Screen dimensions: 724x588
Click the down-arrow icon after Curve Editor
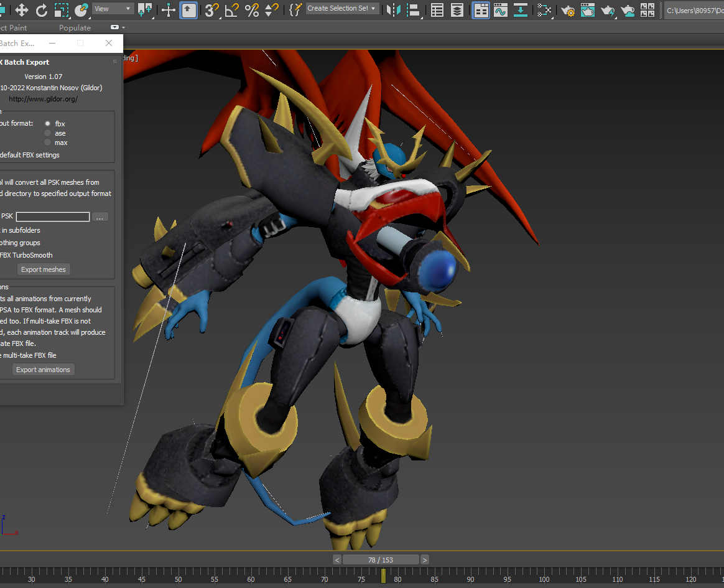pos(521,10)
